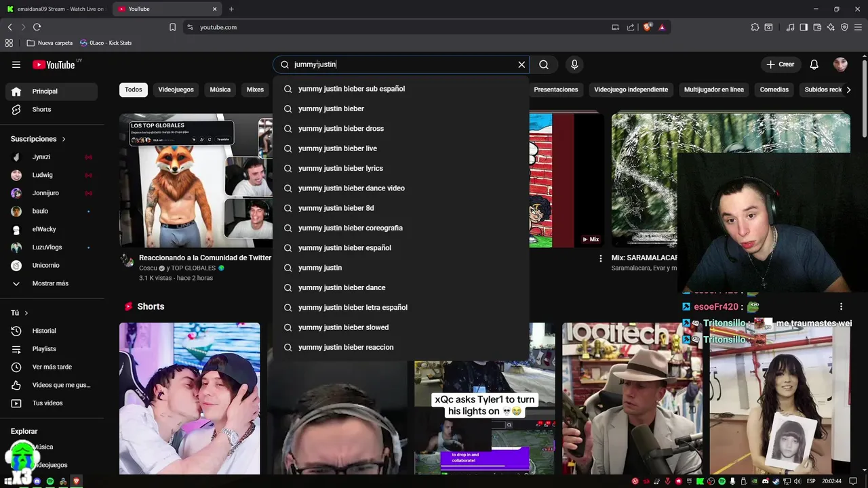
Task: Go to the YouTube logo home
Action: 54,64
